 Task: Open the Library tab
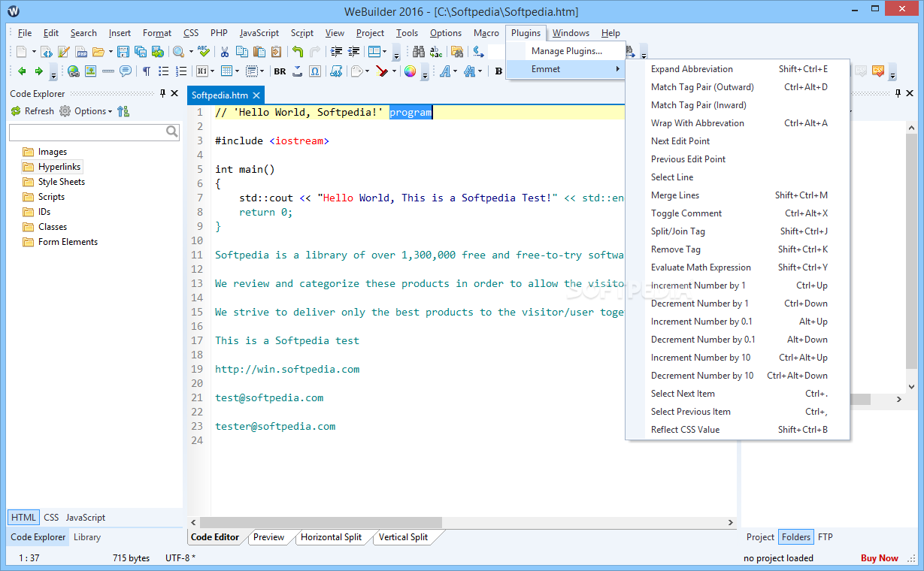coord(87,537)
